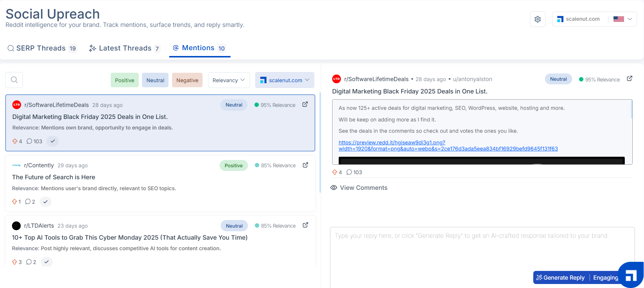This screenshot has width=644, height=288.
Task: Click r/SoftwareLifetimeDeals avatar in list card
Action: [17, 105]
